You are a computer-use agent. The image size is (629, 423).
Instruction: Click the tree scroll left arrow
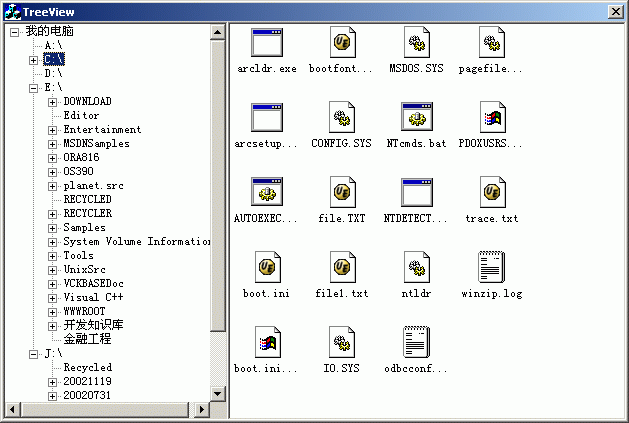pos(12,409)
